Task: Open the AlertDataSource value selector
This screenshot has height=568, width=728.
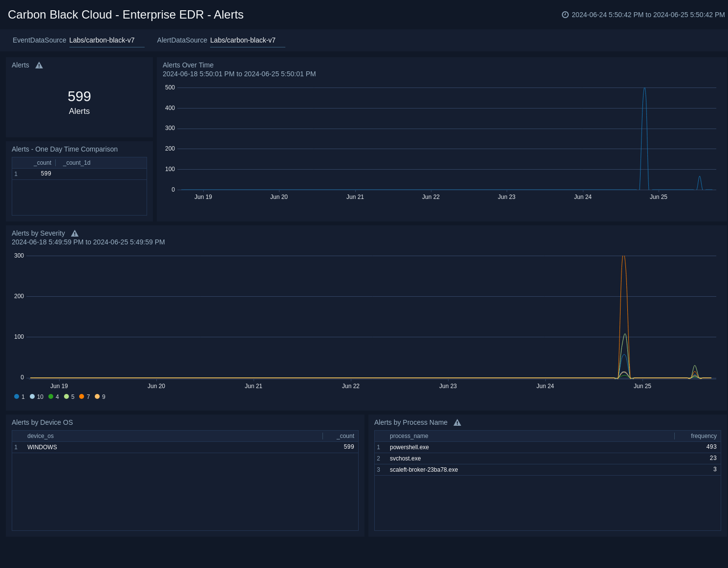Action: pyautogui.click(x=242, y=40)
